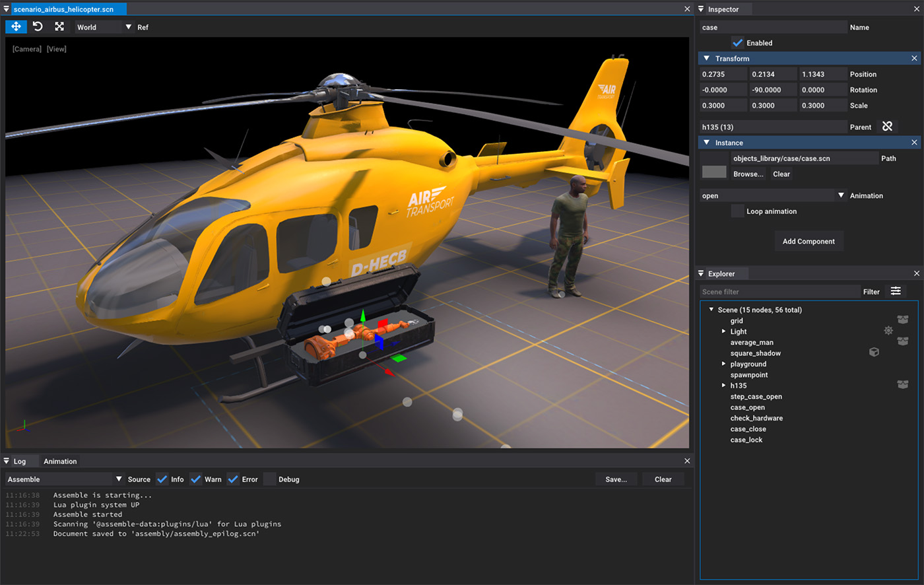Click the instance icon on the h135 row
924x585 pixels.
[x=902, y=385]
